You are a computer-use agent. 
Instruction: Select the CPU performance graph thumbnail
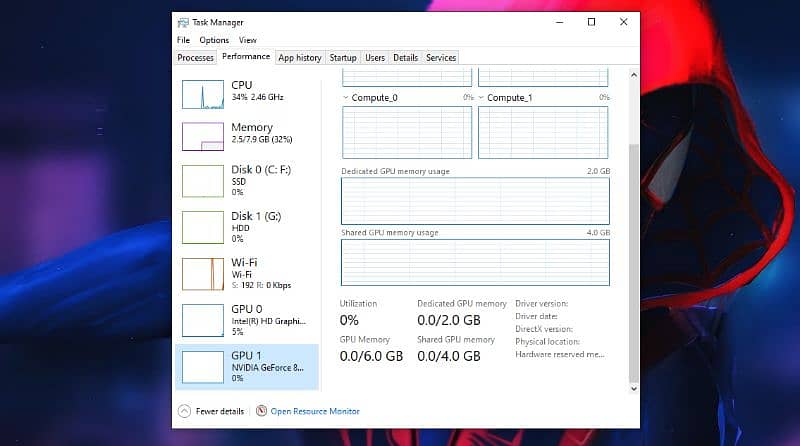point(203,94)
